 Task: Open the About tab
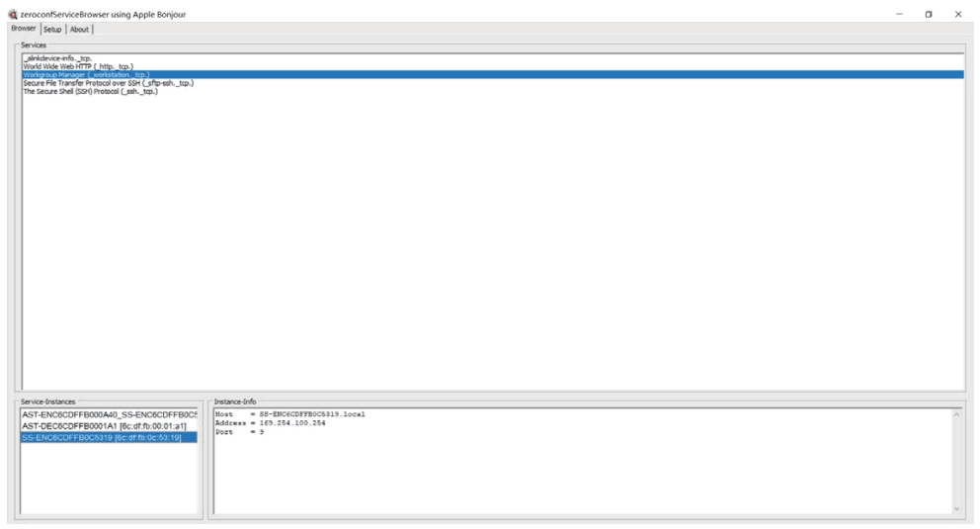pyautogui.click(x=79, y=30)
